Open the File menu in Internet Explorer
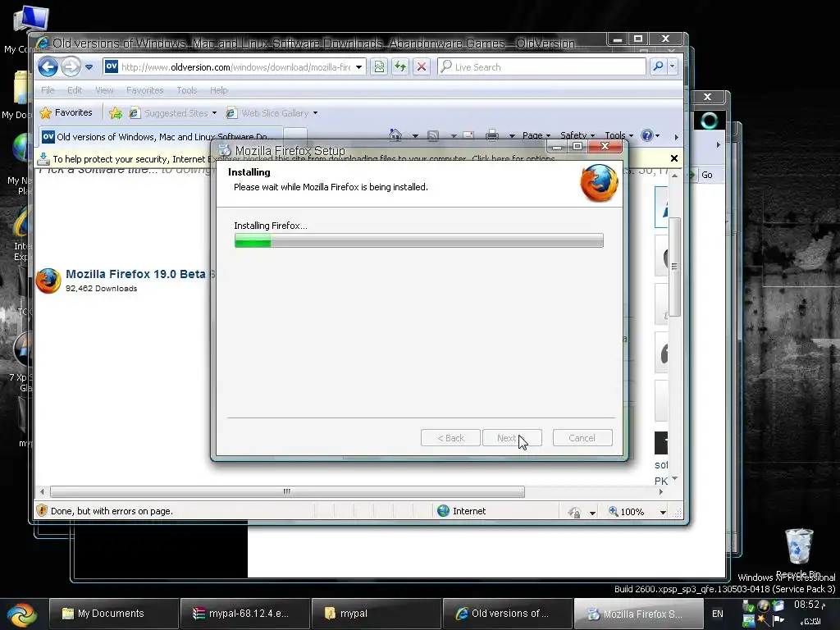Screen dimensions: 840x630 [x=48, y=90]
